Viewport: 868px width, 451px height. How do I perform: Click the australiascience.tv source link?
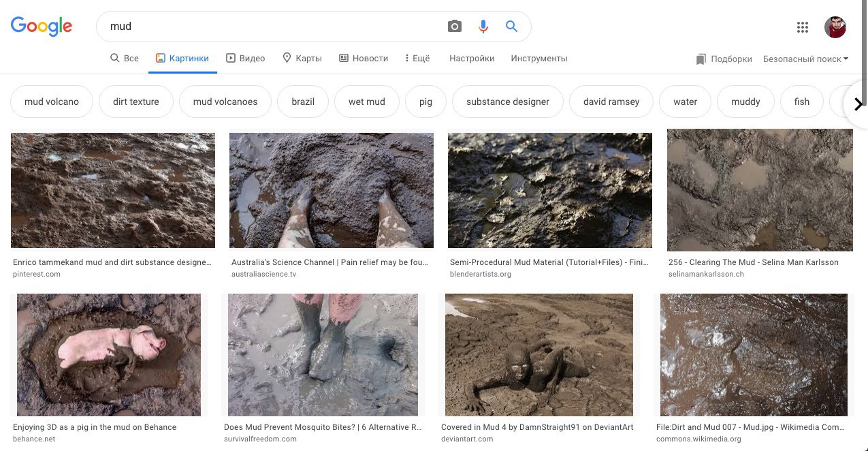coord(264,275)
